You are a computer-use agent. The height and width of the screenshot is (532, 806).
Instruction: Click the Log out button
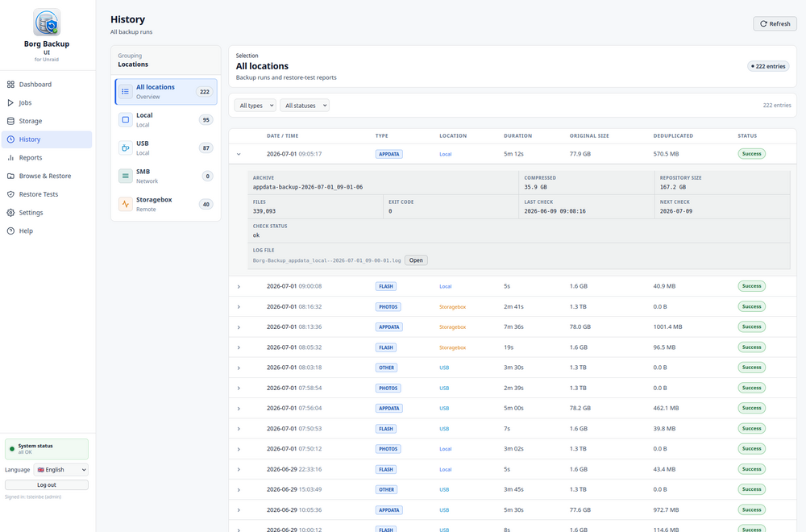pyautogui.click(x=47, y=484)
